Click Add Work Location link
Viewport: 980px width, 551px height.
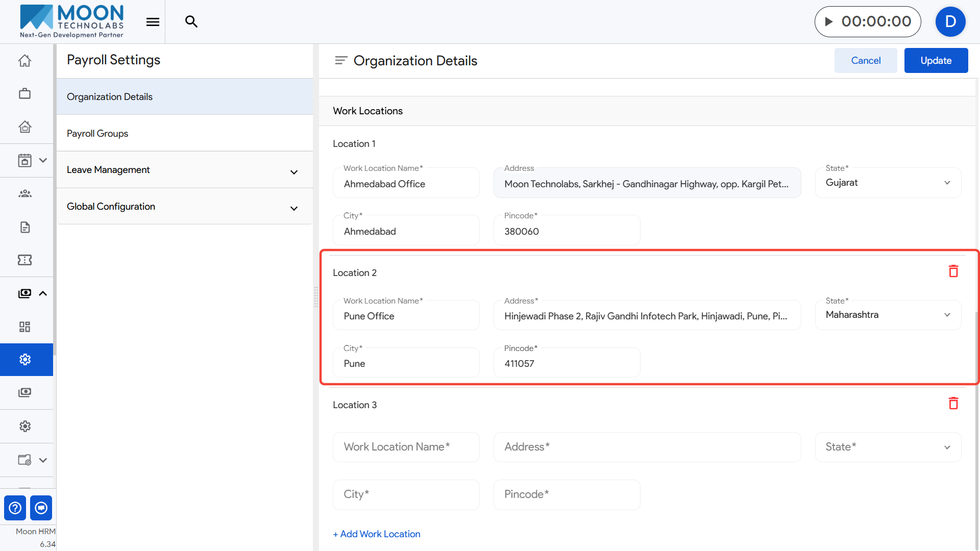(x=377, y=534)
